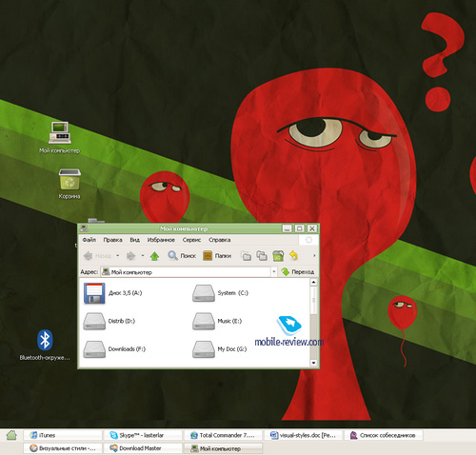This screenshot has width=476, height=455.
Task: Open the Вид menu
Action: pyautogui.click(x=135, y=240)
